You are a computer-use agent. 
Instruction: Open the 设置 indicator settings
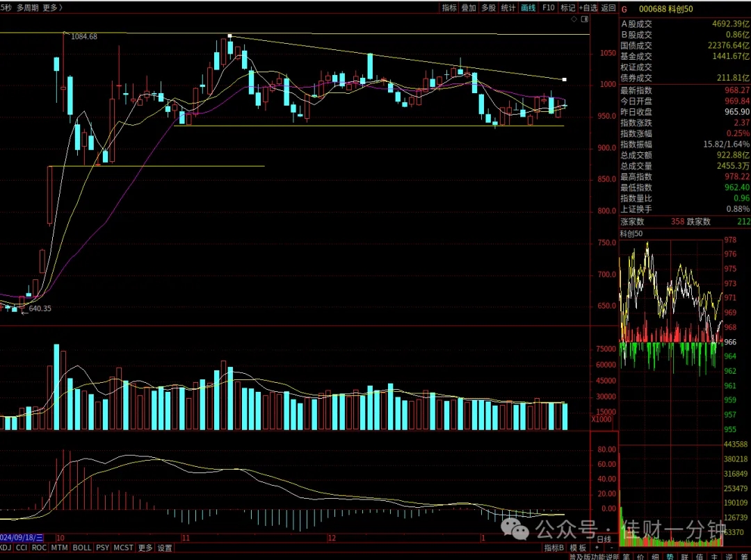click(165, 547)
